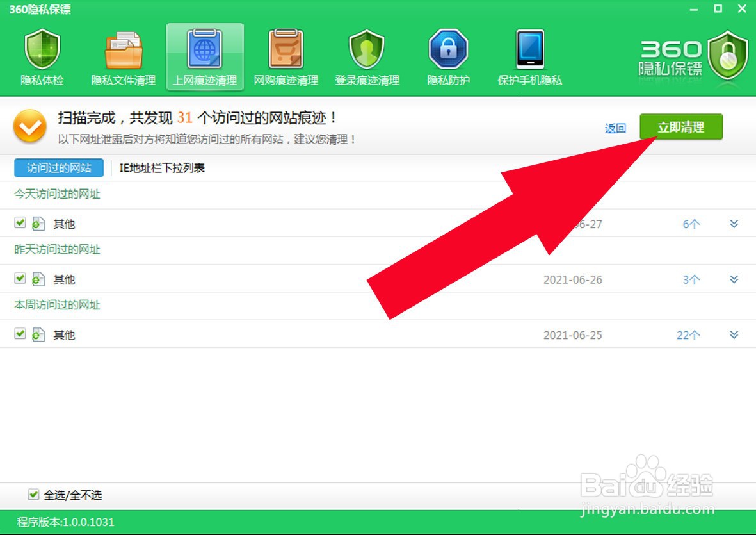Click the orange scan-complete checkmark icon
The height and width of the screenshot is (535, 756).
click(x=30, y=126)
